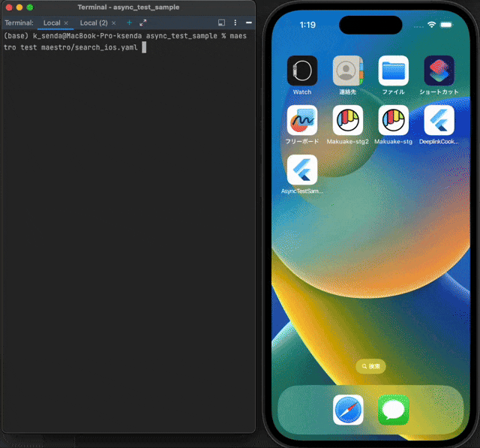The height and width of the screenshot is (448, 480).
Task: Launch the Makuake-stg2 app
Action: pyautogui.click(x=348, y=120)
